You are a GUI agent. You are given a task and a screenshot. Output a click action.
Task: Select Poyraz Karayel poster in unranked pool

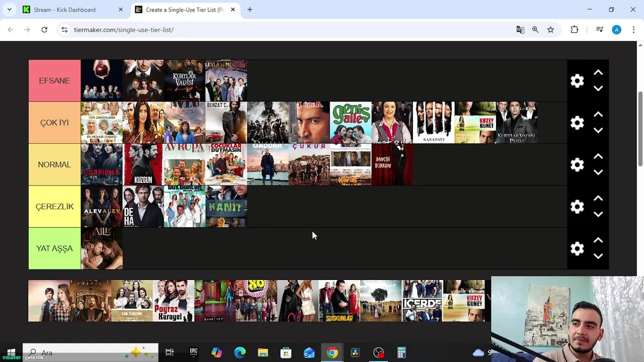(x=174, y=301)
